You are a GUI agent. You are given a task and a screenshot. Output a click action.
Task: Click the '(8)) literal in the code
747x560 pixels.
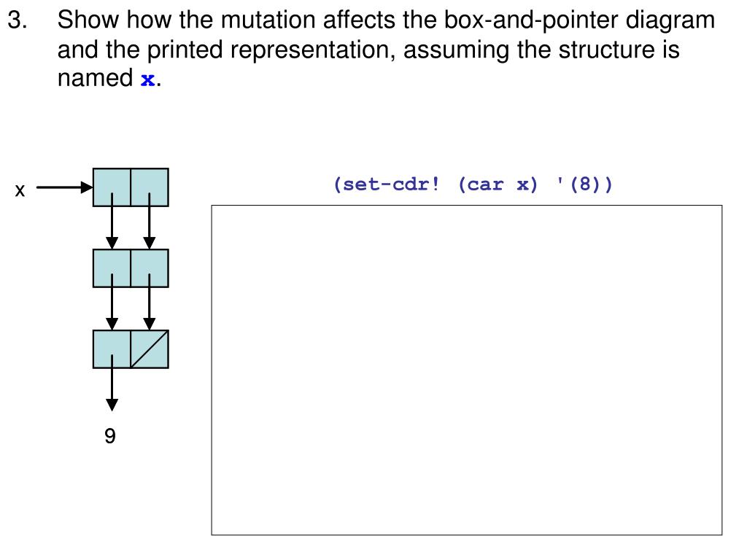point(584,184)
